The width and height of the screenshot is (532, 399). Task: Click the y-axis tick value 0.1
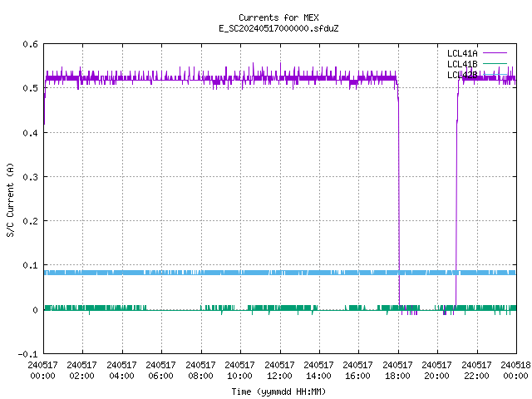(30, 265)
